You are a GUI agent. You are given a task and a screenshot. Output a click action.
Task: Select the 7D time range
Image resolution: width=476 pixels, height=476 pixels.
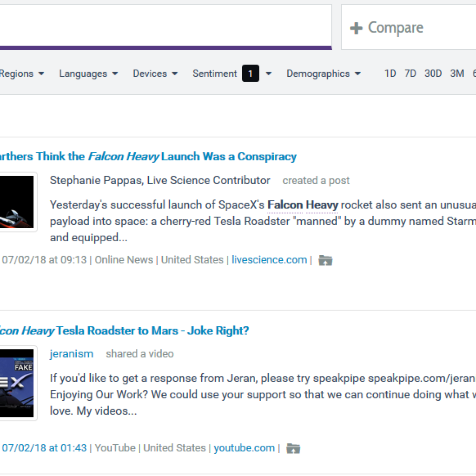[x=410, y=73]
